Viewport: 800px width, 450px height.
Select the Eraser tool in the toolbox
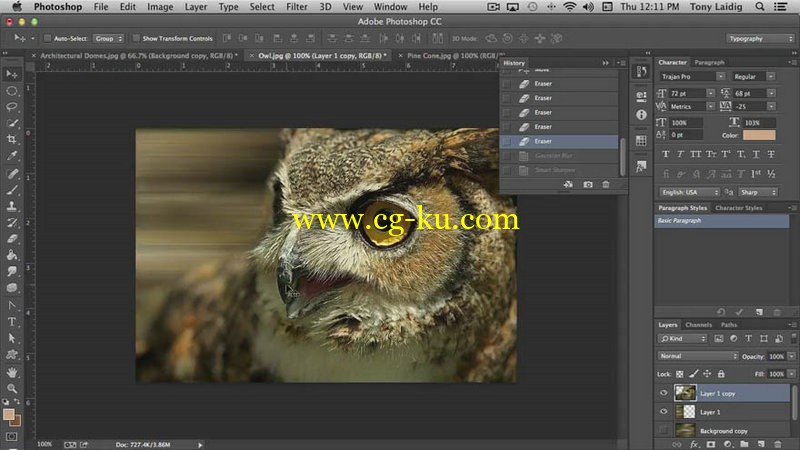pyautogui.click(x=12, y=239)
